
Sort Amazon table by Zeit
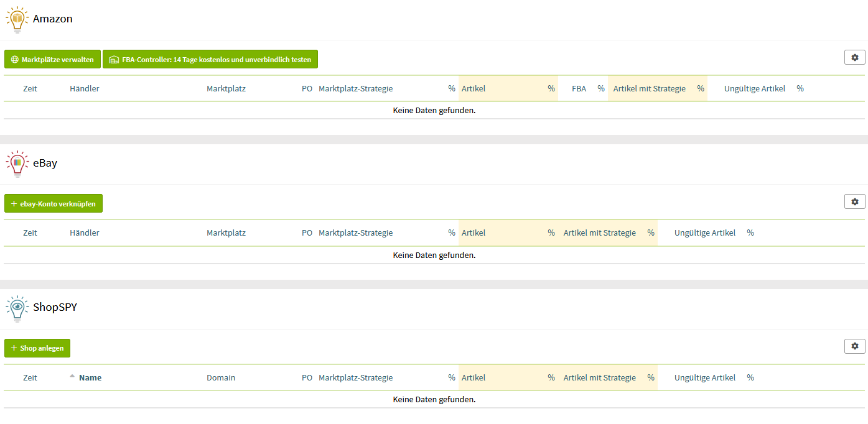[x=30, y=89]
